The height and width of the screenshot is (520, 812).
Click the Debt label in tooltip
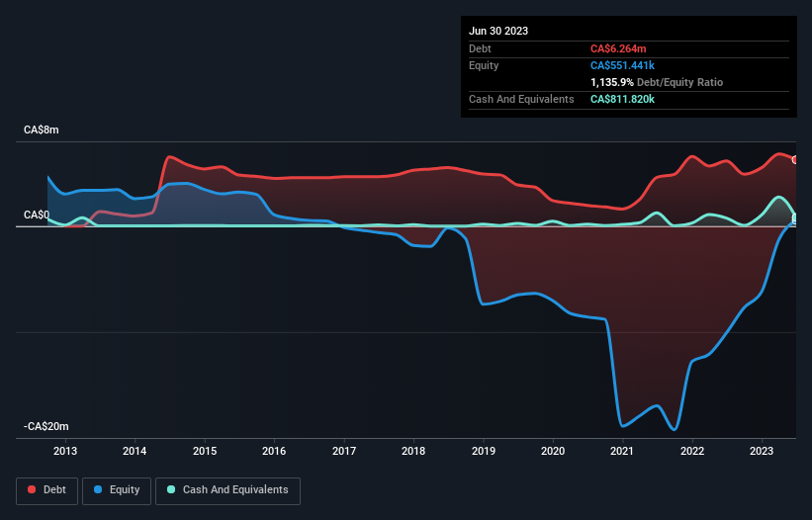pyautogui.click(x=480, y=48)
